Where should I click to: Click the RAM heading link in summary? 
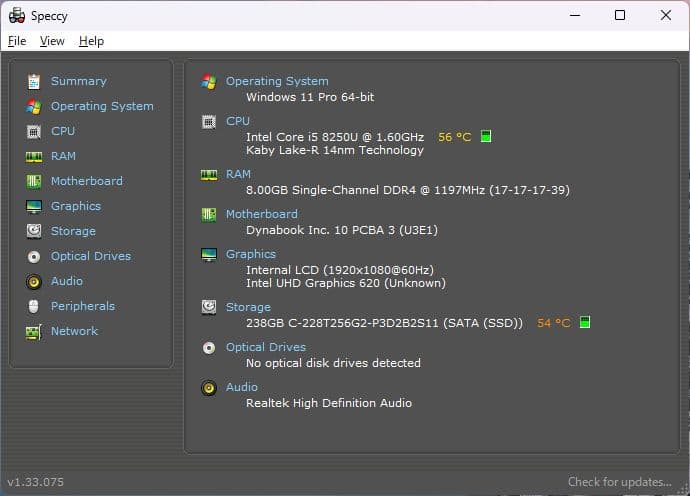[238, 174]
